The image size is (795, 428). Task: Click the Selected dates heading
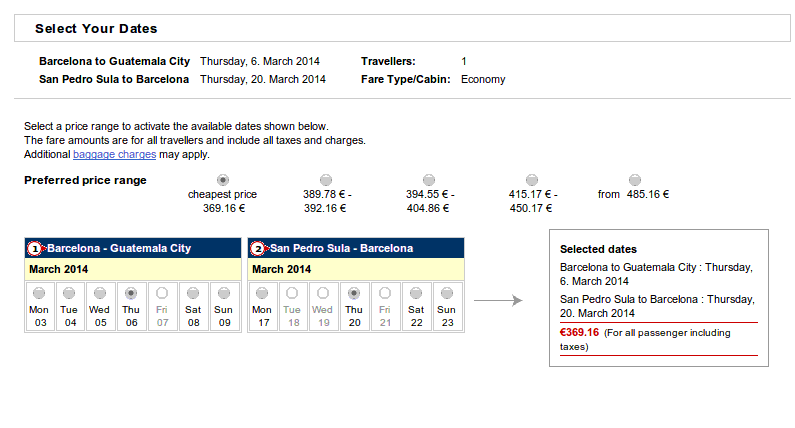tap(598, 249)
